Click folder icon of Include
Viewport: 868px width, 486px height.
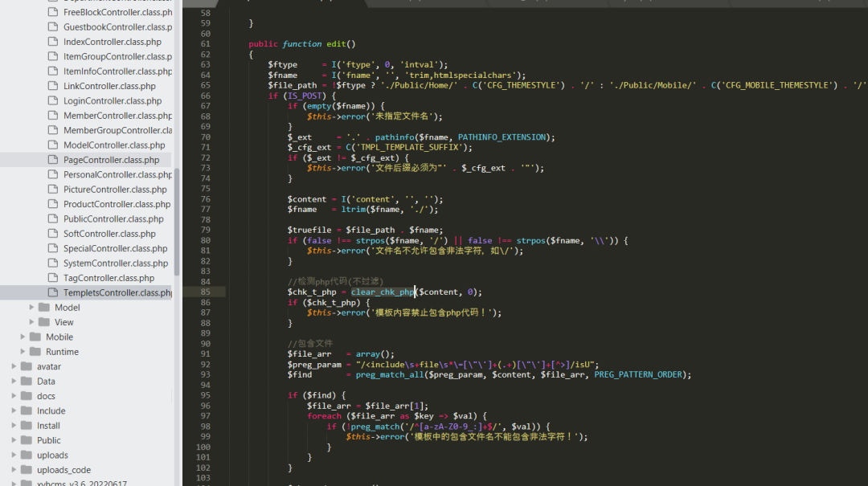click(x=27, y=410)
